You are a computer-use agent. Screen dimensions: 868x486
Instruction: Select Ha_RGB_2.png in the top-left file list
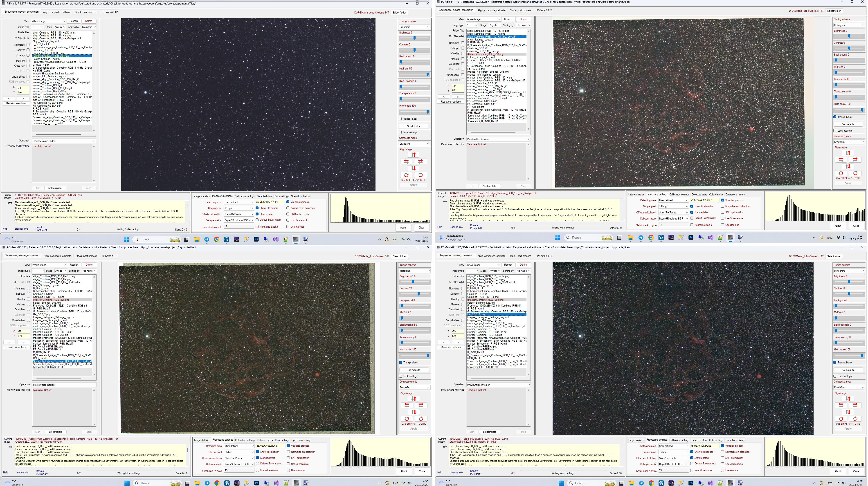[41, 71]
